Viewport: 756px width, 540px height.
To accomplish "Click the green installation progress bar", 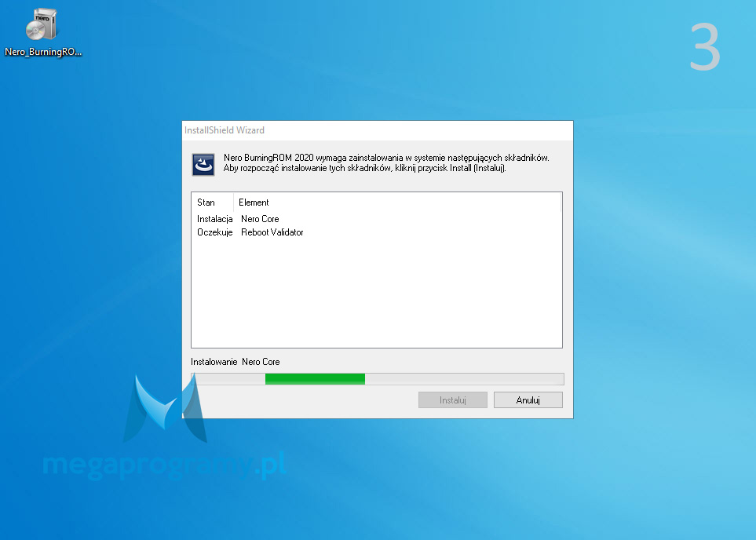I will (x=378, y=379).
